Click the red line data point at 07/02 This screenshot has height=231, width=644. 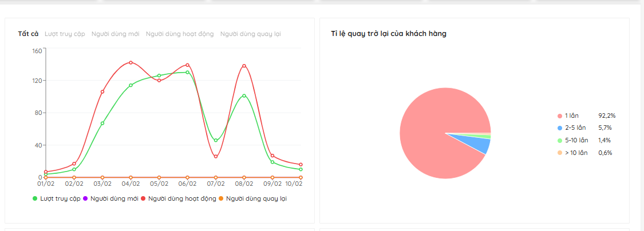pyautogui.click(x=216, y=157)
